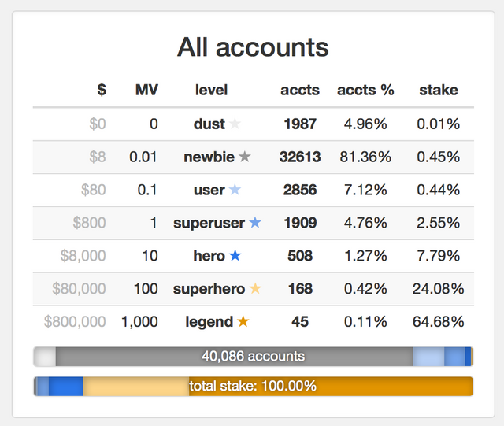Click the All accounts heading
Screen dimensions: 504x426
(252, 46)
